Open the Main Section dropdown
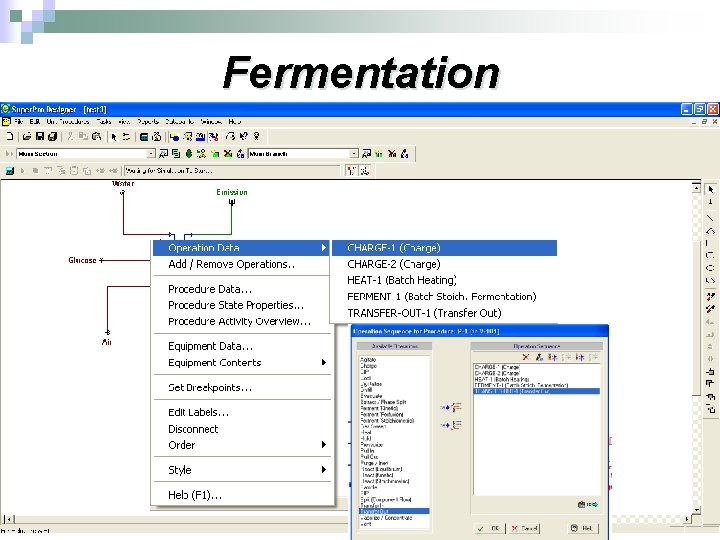The height and width of the screenshot is (540, 720). pos(151,154)
